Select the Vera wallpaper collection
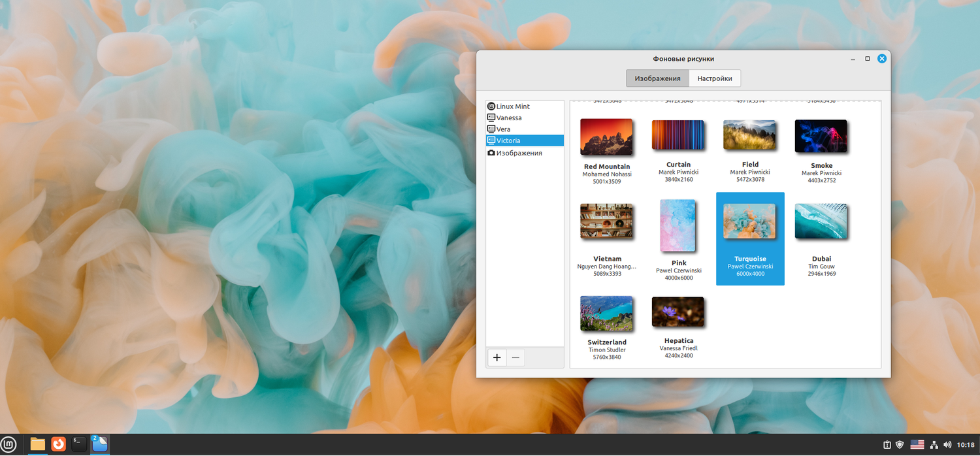980x456 pixels. pyautogui.click(x=525, y=129)
